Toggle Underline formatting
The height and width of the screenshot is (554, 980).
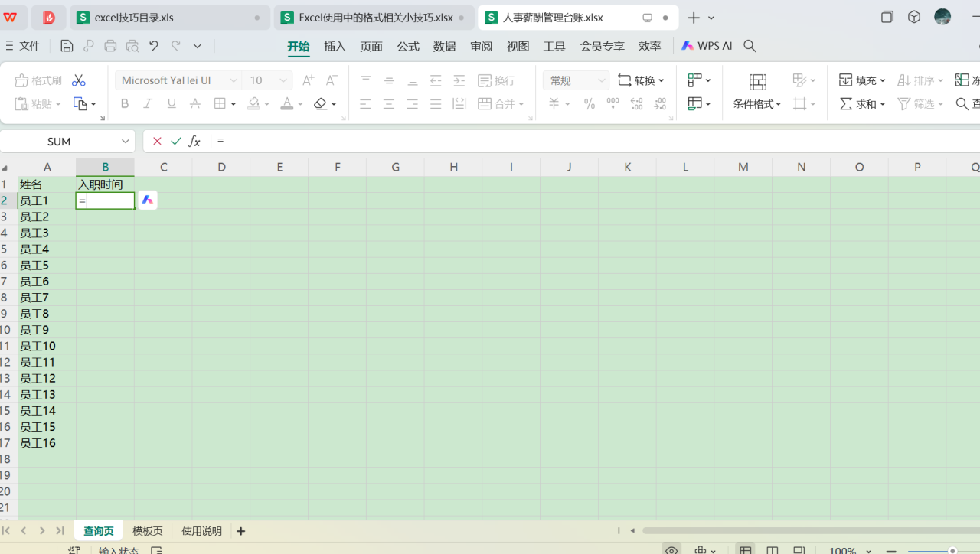coord(171,103)
